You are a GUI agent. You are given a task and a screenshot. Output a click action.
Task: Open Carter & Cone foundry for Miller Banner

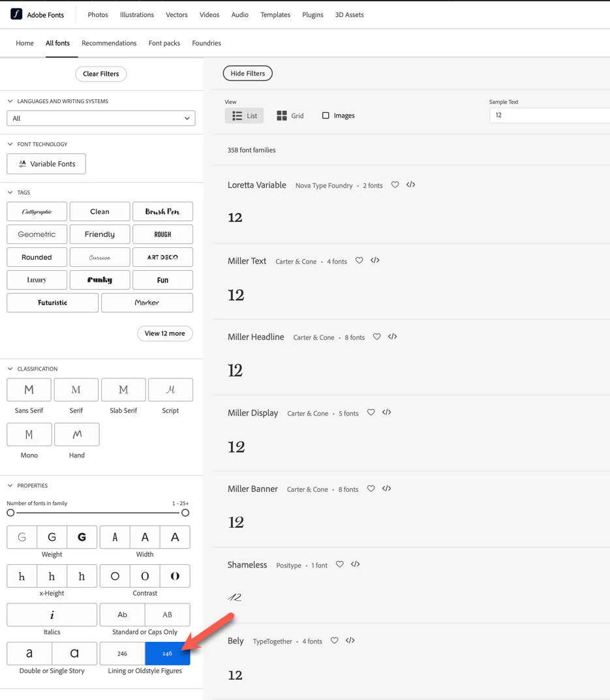point(307,489)
